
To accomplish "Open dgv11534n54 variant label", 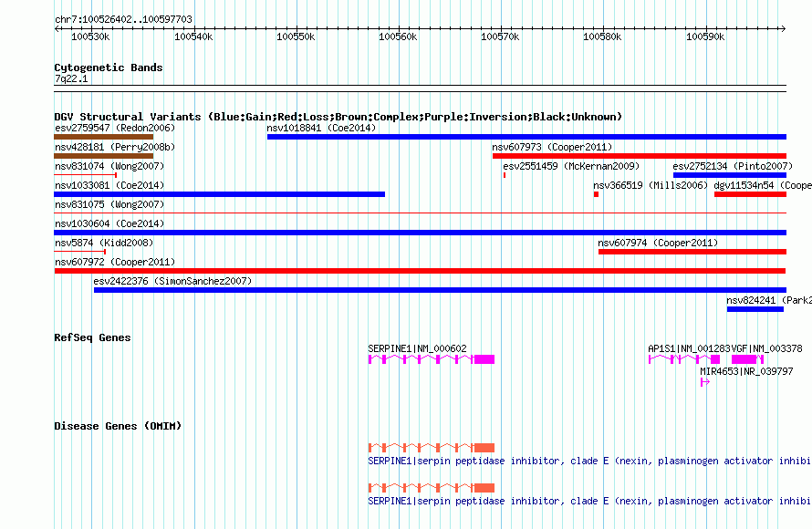I will pos(763,185).
